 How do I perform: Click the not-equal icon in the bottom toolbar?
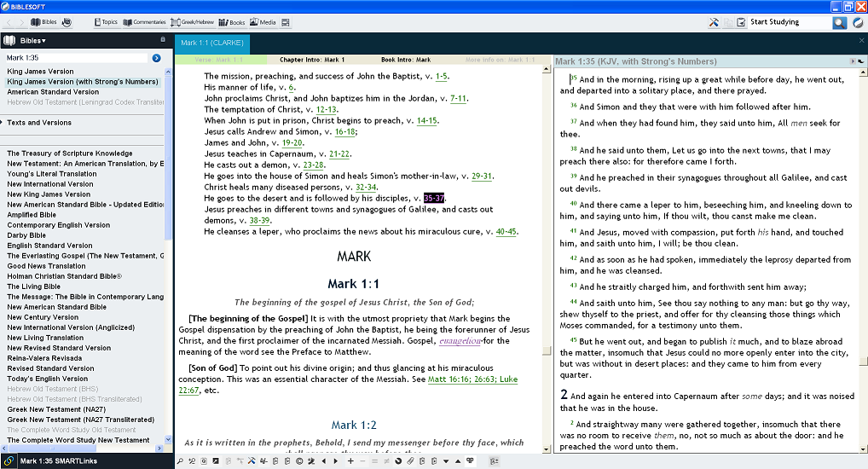coord(386,461)
